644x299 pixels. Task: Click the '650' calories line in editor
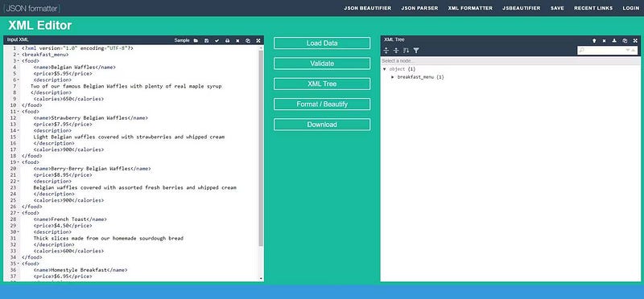pyautogui.click(x=68, y=99)
